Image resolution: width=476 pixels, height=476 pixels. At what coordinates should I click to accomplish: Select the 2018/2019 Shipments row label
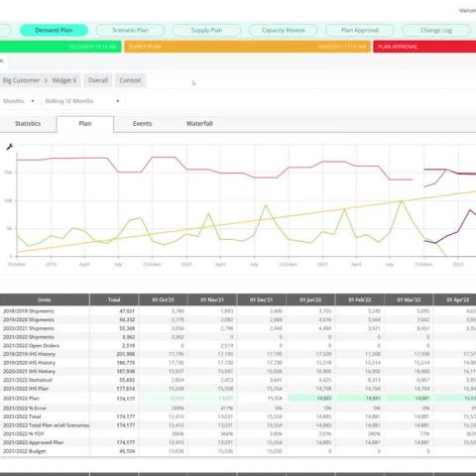[29, 311]
